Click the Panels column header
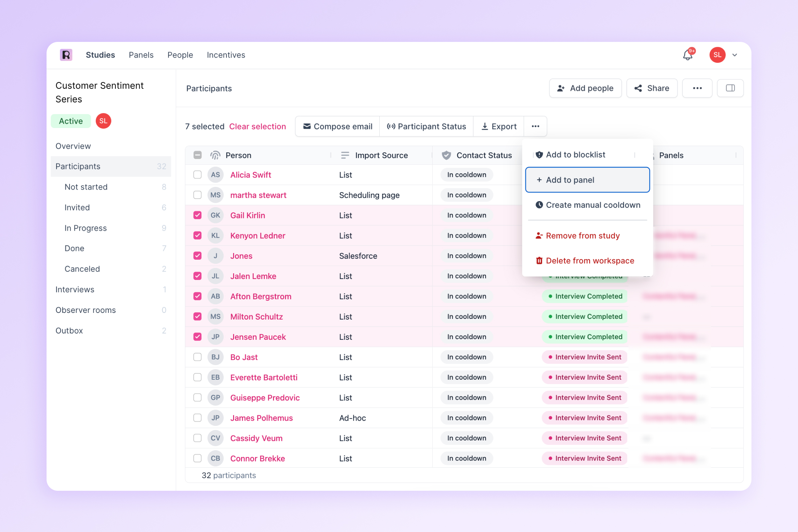The image size is (798, 532). [671, 155]
